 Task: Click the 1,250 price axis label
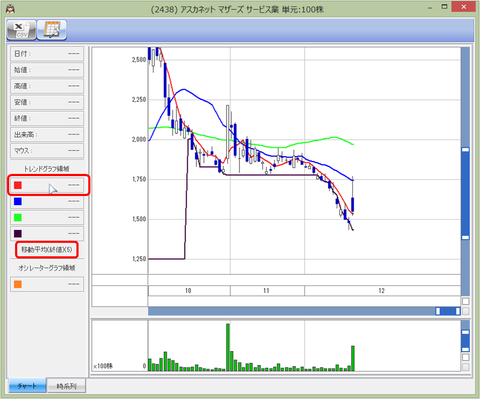[139, 259]
